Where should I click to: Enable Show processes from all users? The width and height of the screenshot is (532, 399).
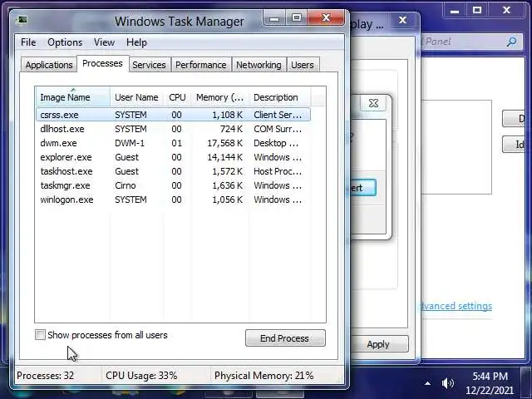point(40,335)
